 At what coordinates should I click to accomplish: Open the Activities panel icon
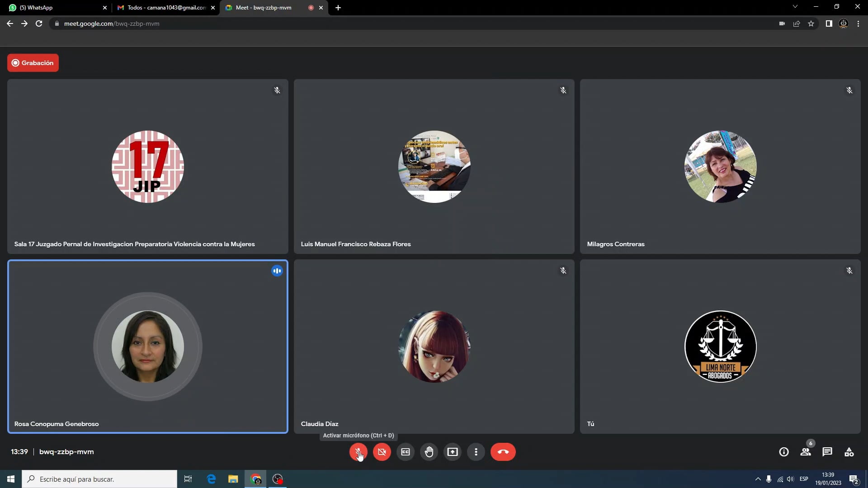(x=849, y=452)
